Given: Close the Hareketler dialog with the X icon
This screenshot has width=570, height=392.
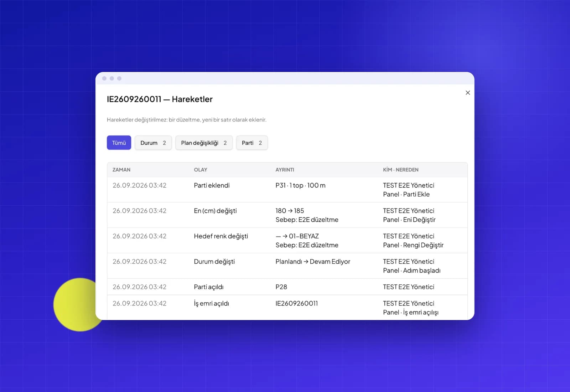Looking at the screenshot, I should (468, 93).
